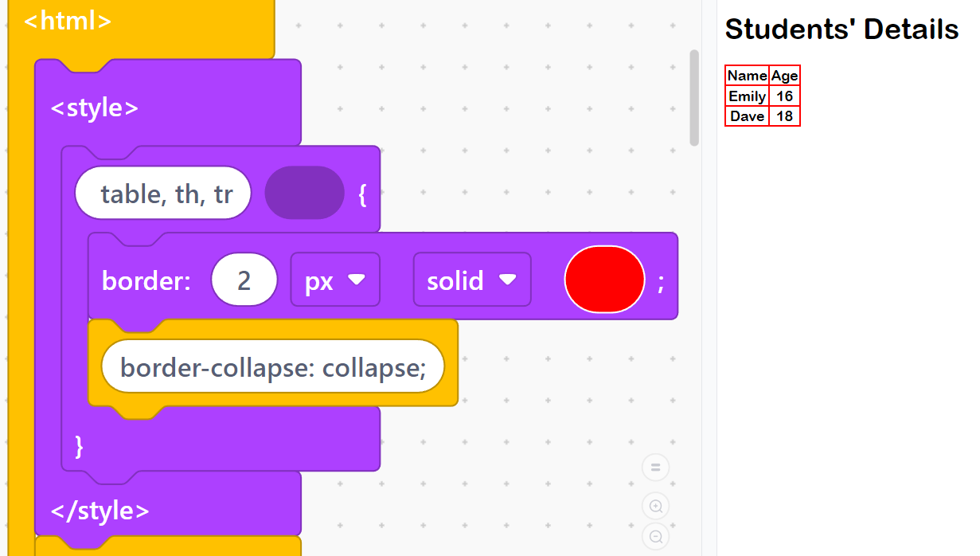This screenshot has width=980, height=556.
Task: Reset workspace zoom with the equals icon
Action: point(656,468)
